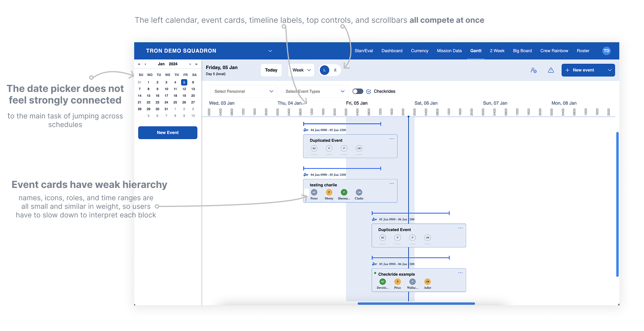Image resolution: width=644 pixels, height=331 pixels.
Task: Open the warning triangle alerts icon
Action: [x=551, y=70]
